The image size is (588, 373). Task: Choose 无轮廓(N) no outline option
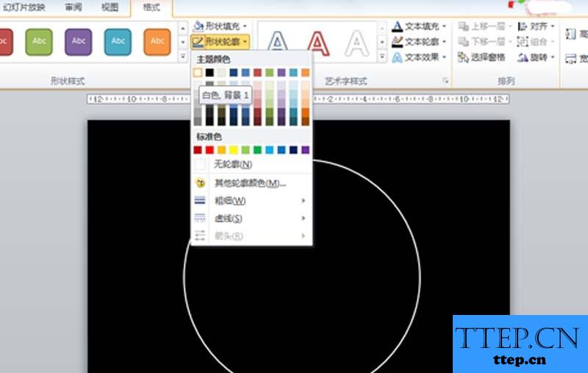251,164
